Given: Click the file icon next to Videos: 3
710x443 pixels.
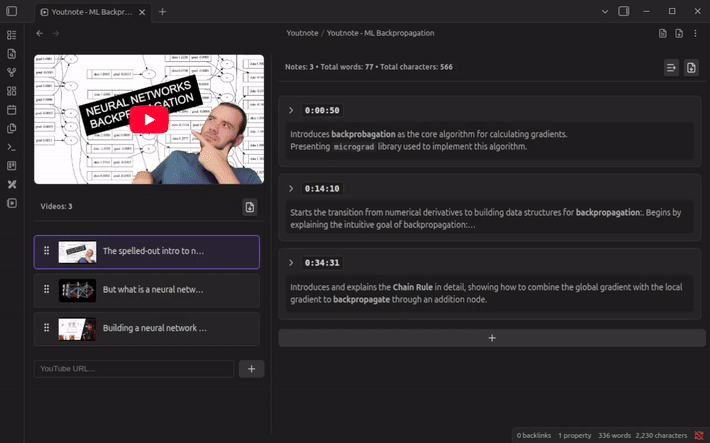Looking at the screenshot, I should [249, 207].
